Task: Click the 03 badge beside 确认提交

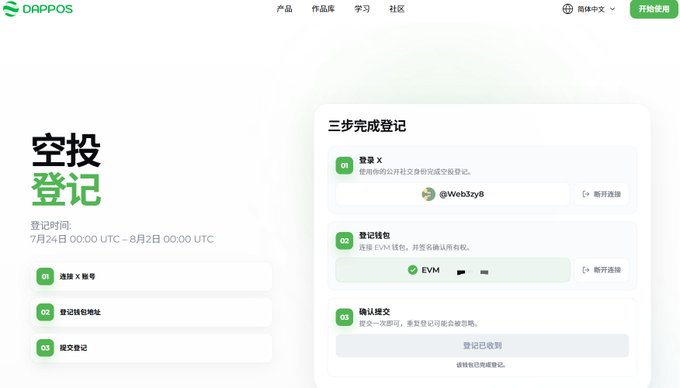Action: pyautogui.click(x=344, y=317)
